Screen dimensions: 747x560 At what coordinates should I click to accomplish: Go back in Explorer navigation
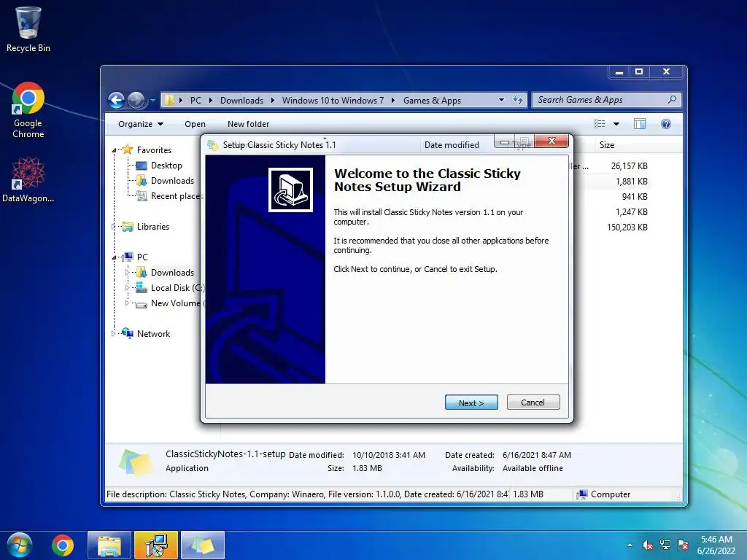[x=116, y=100]
